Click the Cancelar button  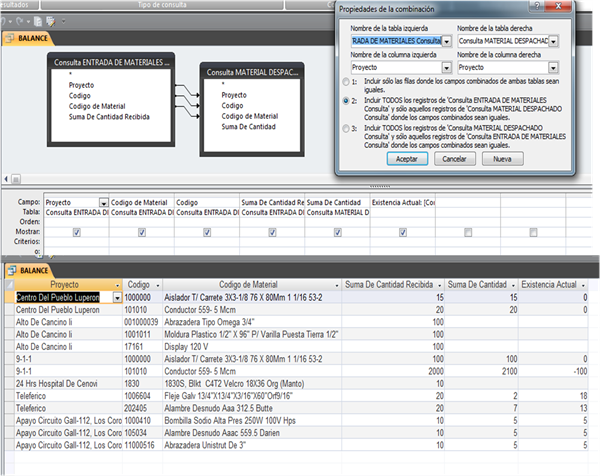click(454, 158)
